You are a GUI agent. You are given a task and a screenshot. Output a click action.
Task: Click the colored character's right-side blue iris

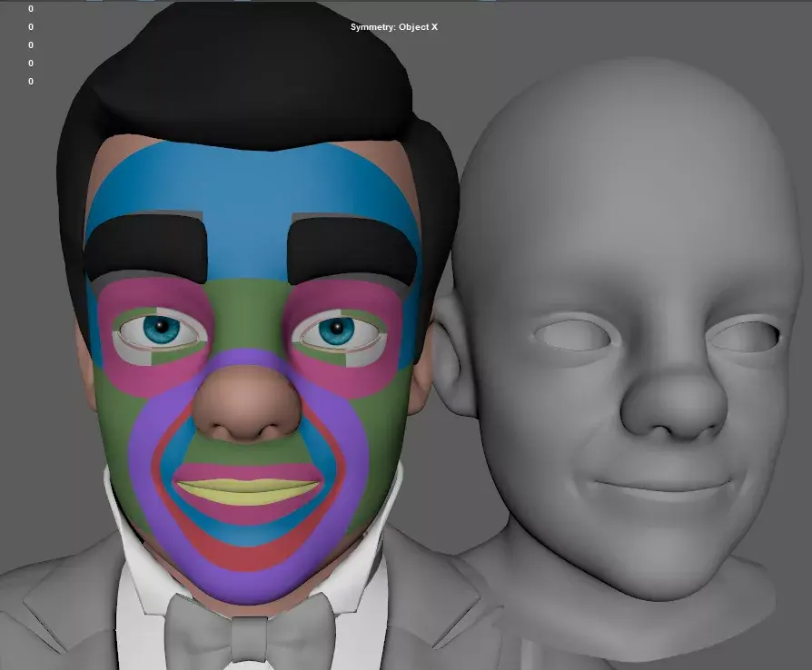tap(336, 330)
